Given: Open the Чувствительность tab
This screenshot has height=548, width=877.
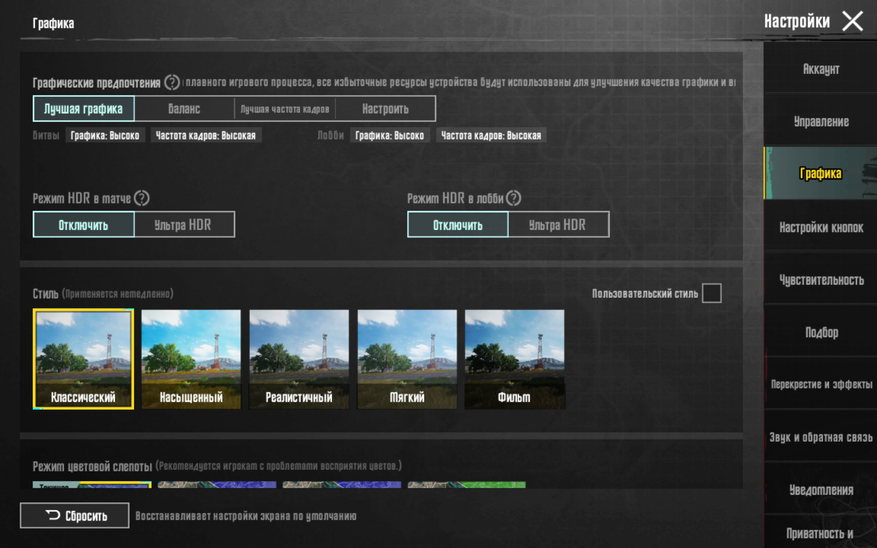Looking at the screenshot, I should click(x=821, y=279).
